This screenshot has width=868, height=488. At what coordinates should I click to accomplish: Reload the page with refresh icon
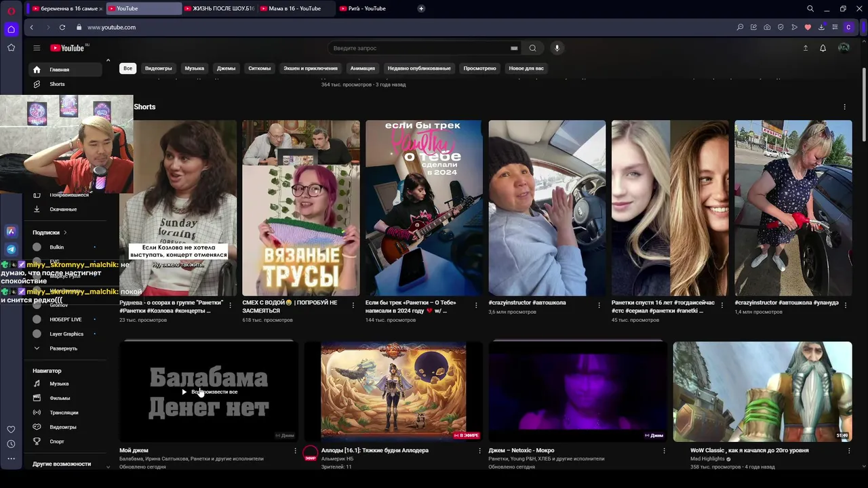point(62,27)
